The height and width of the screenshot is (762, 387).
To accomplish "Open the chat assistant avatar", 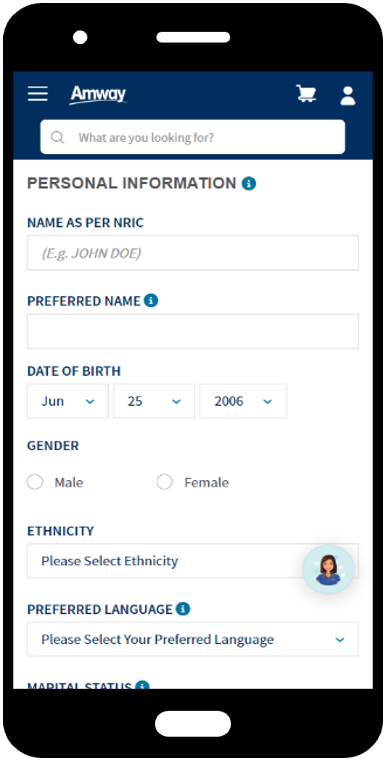I will 329,569.
